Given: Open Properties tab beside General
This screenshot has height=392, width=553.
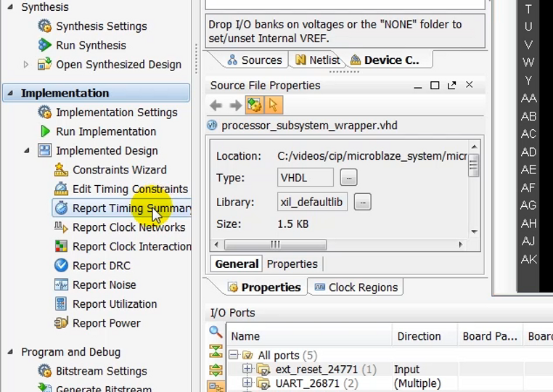Looking at the screenshot, I should (x=292, y=264).
